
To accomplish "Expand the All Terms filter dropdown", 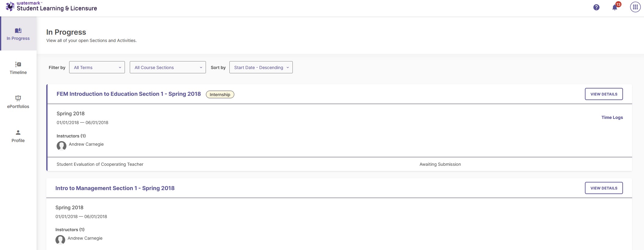I will (x=97, y=67).
